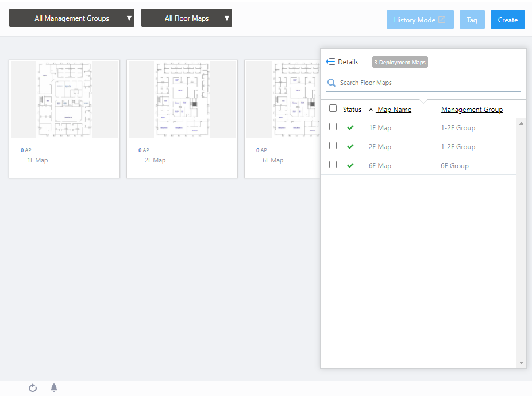This screenshot has width=532, height=396.
Task: Collapse the Details panel arrow icon
Action: [x=330, y=61]
